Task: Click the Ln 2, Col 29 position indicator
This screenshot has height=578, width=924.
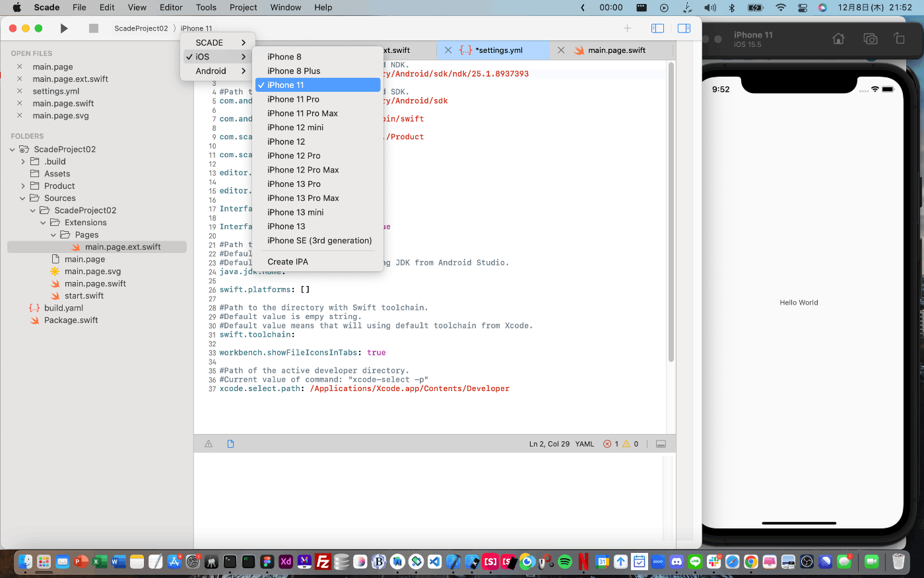Action: (x=548, y=444)
